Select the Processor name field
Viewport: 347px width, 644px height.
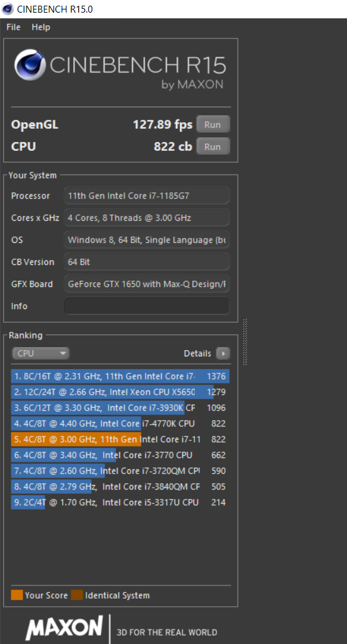tap(146, 196)
